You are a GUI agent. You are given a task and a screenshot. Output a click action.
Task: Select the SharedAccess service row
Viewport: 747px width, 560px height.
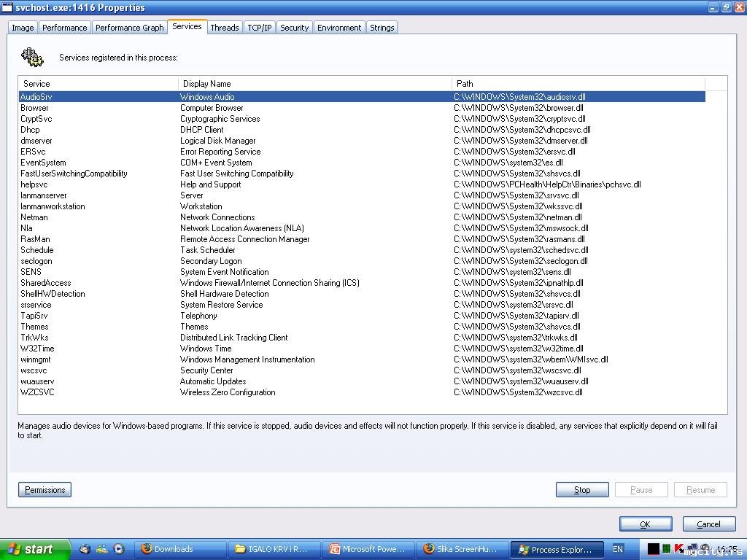(362, 283)
